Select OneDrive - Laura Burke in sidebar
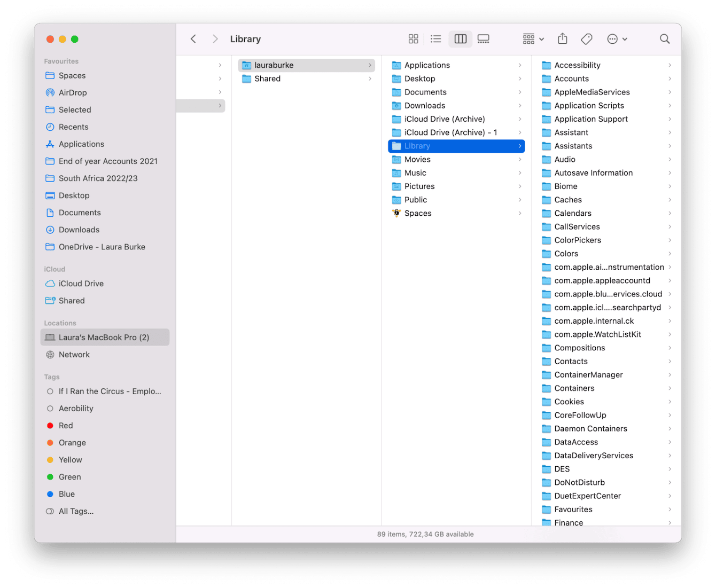 coord(102,247)
